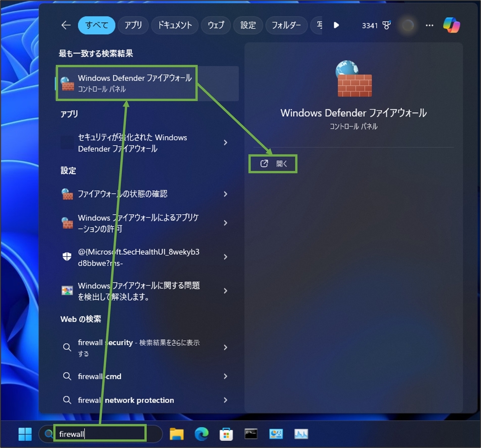
Task: Click the shield icon beside SecHealthUI result
Action: 67,257
